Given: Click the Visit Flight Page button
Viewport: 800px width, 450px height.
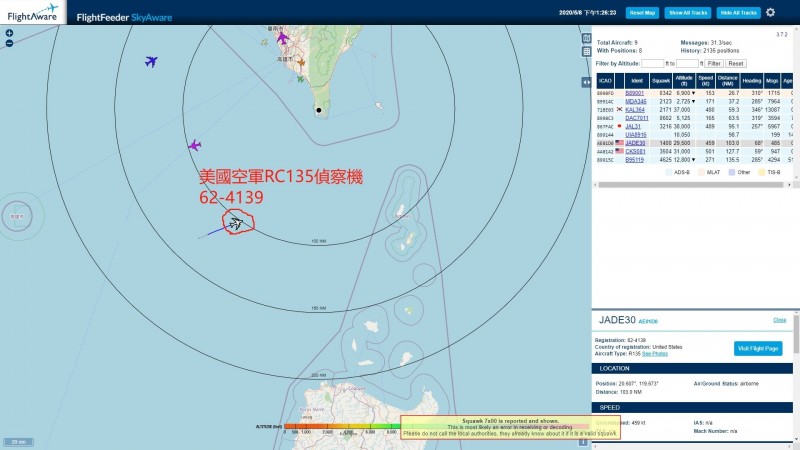Looking at the screenshot, I should pyautogui.click(x=757, y=348).
